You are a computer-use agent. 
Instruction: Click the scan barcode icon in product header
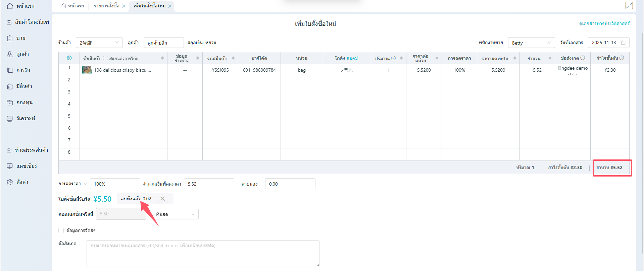click(x=106, y=58)
